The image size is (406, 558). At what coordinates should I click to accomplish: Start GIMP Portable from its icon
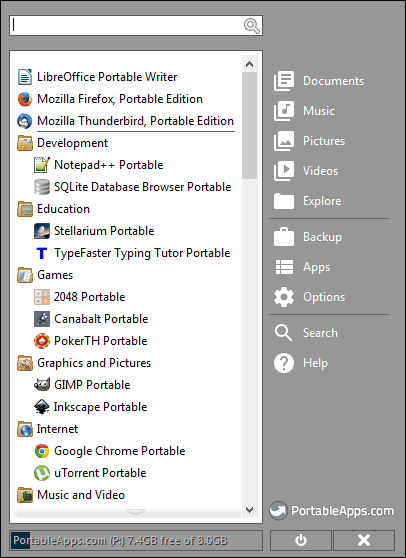[42, 385]
